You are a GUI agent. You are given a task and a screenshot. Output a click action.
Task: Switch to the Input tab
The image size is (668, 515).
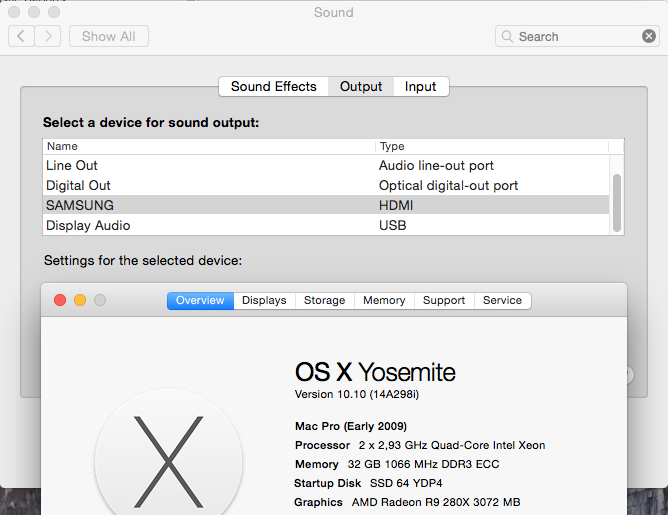click(420, 86)
